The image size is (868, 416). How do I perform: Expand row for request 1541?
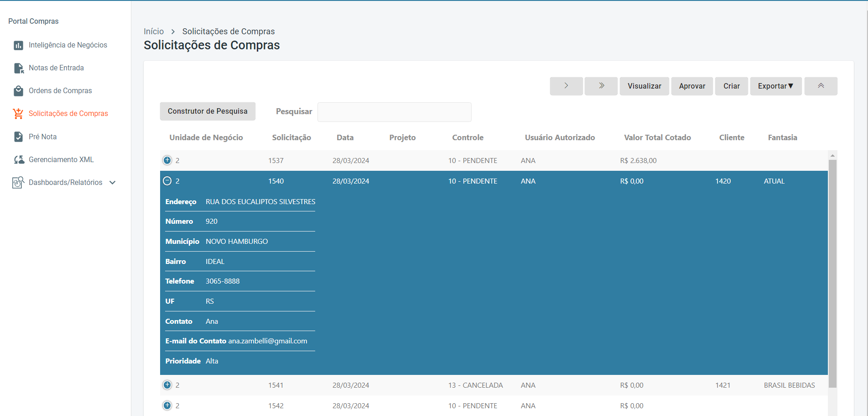(x=167, y=385)
